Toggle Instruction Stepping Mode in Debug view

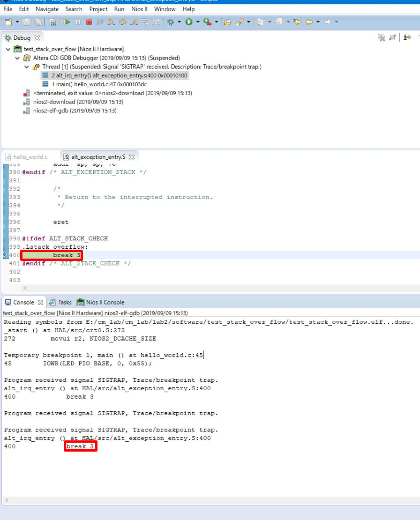[x=407, y=37]
